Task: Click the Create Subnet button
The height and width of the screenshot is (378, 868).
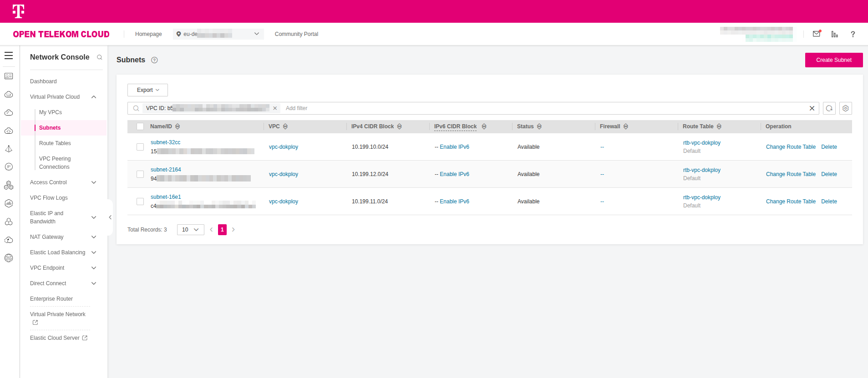Action: [x=833, y=60]
